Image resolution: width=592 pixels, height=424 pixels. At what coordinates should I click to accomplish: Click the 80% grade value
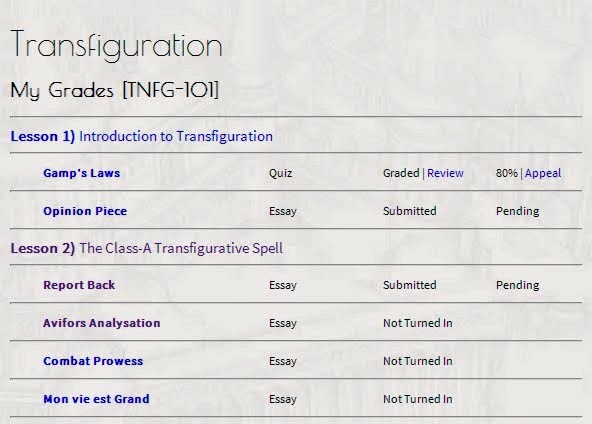pos(507,173)
